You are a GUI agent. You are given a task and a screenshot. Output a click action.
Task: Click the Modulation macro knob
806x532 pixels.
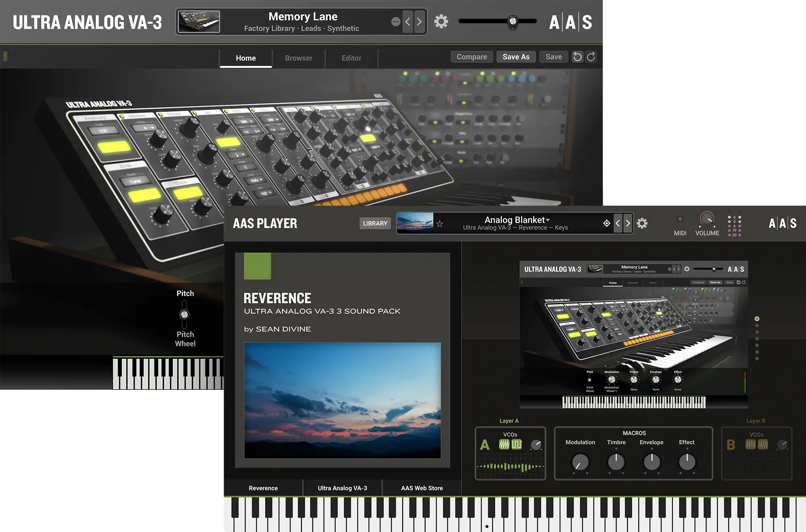tap(580, 462)
